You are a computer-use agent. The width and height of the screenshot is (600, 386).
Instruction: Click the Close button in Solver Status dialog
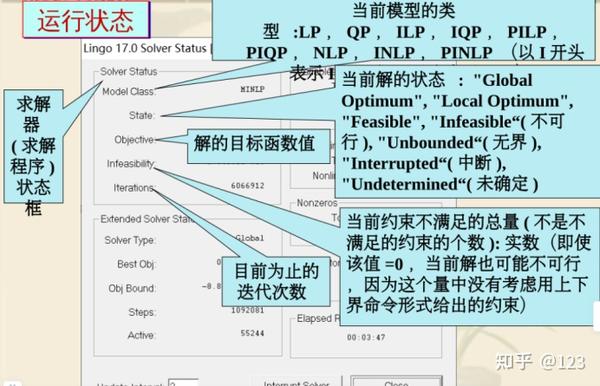pos(396,381)
